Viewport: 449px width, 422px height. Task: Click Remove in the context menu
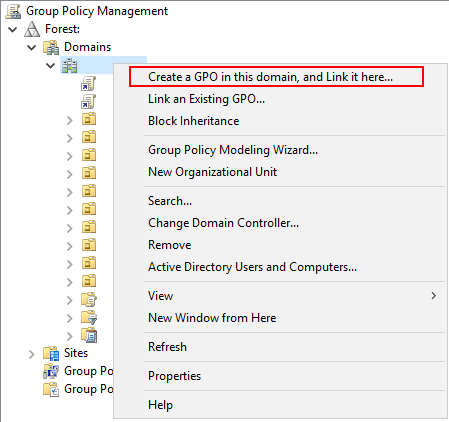coord(170,245)
